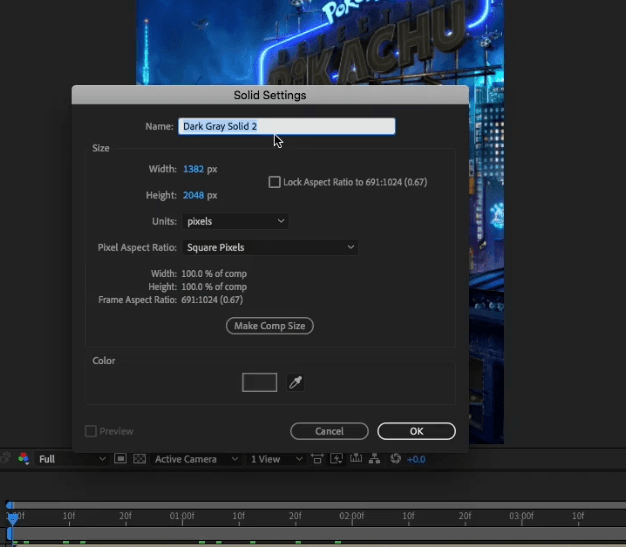
Task: Open the Composition Flowchart icon
Action: (x=374, y=459)
